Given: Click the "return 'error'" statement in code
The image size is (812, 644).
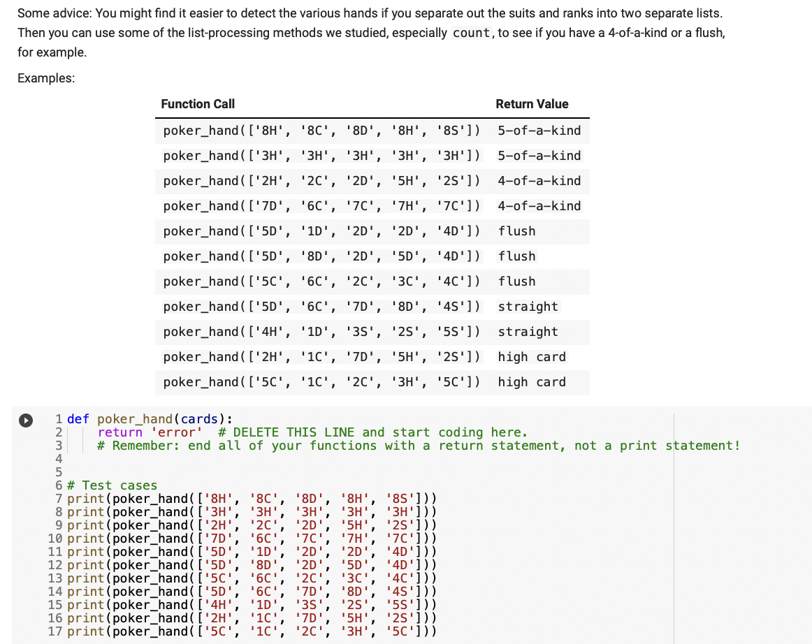Looking at the screenshot, I should [x=150, y=432].
